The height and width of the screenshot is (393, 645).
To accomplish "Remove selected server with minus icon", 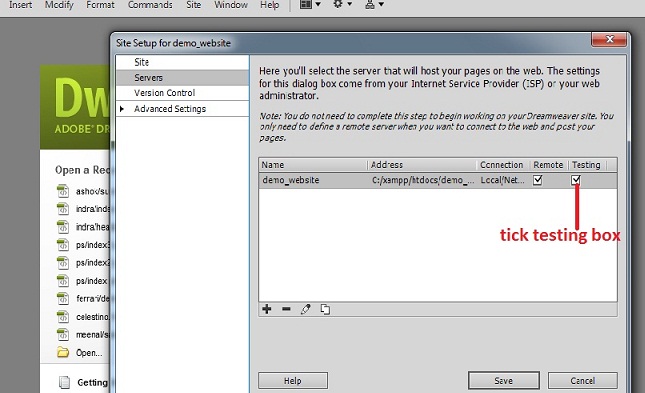I will pos(286,309).
